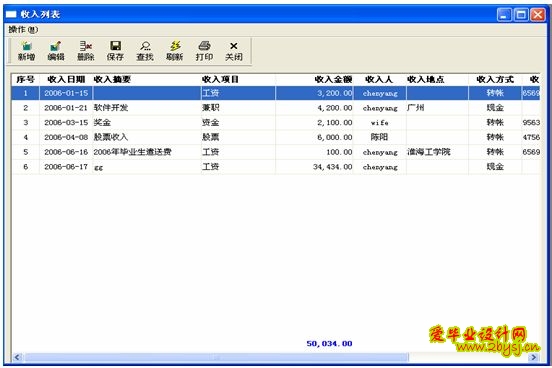Select row 2 with 软件开发 summary
Screen dimensions: 552x368
[276, 108]
